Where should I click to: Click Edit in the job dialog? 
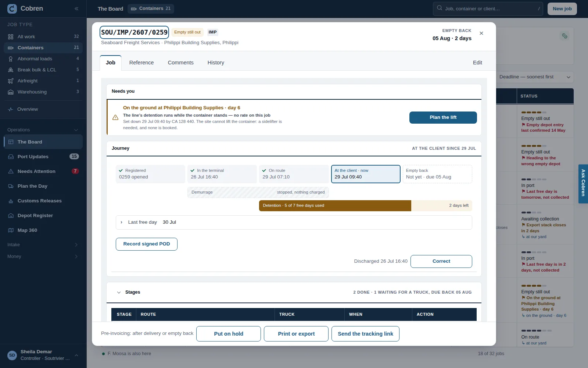tap(477, 63)
